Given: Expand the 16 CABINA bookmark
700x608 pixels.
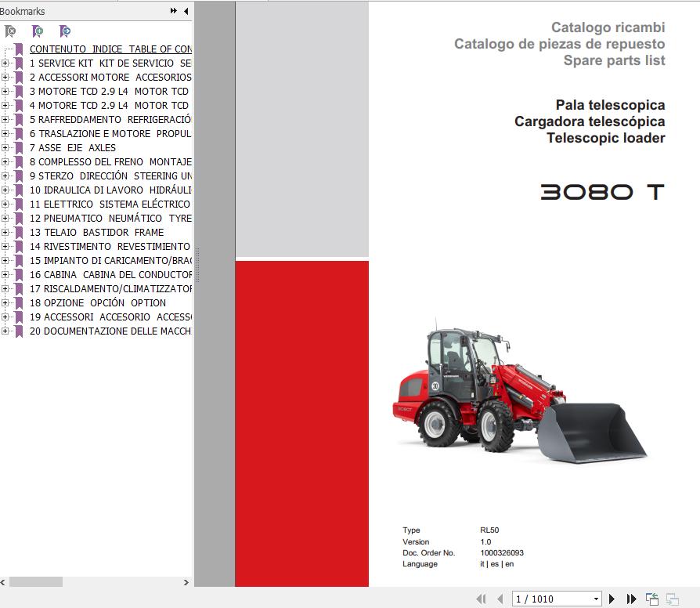Looking at the screenshot, I should (x=5, y=274).
